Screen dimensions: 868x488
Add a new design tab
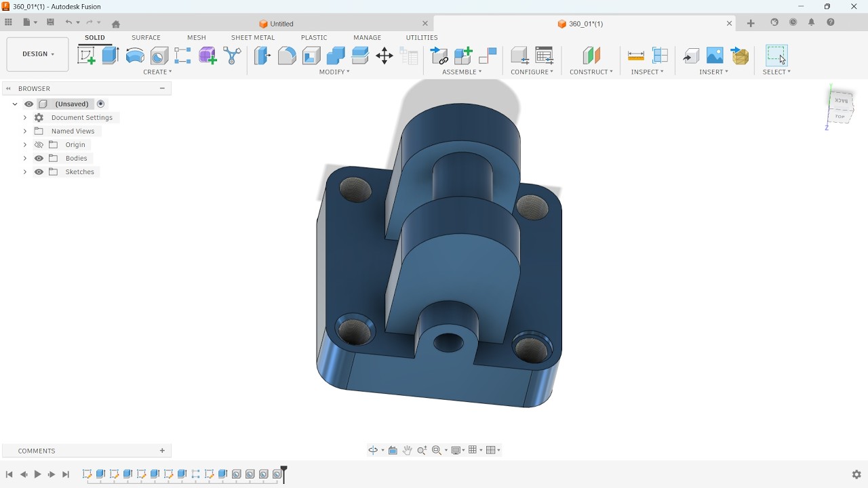pyautogui.click(x=751, y=23)
